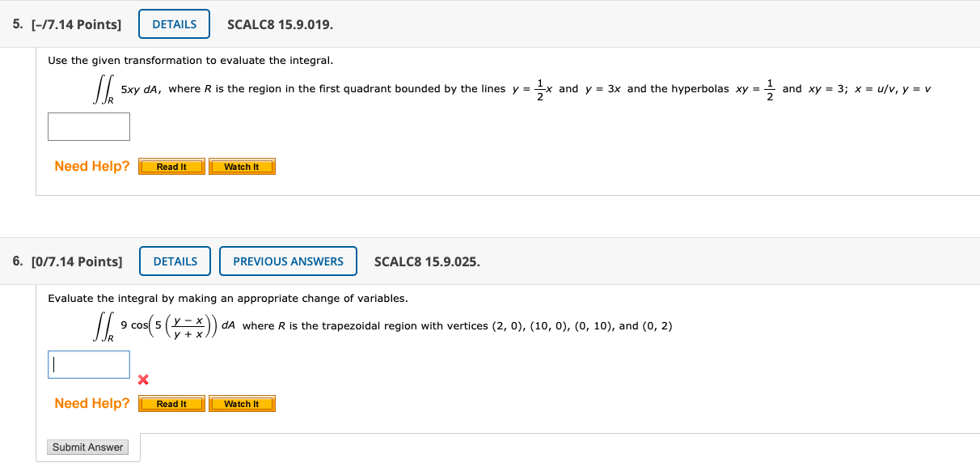Open DETAILS for problem 5
Viewport: 980px width, 467px height.
[x=174, y=23]
